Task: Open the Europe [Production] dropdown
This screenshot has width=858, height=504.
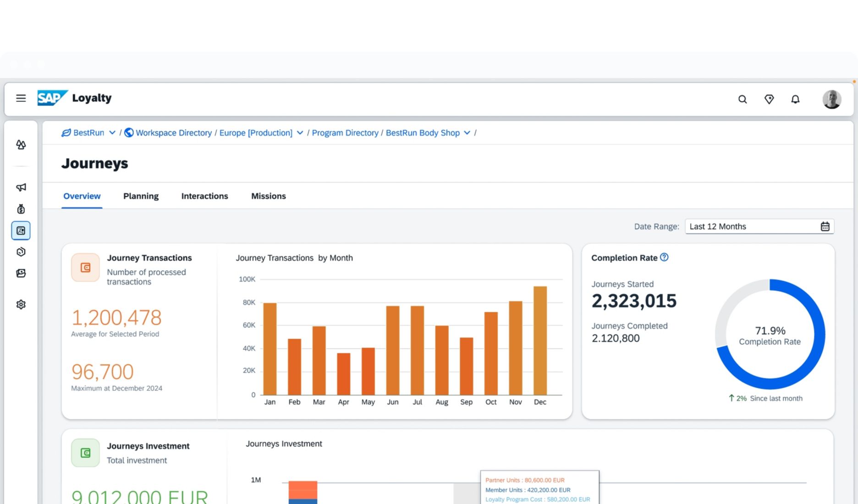Action: (300, 132)
